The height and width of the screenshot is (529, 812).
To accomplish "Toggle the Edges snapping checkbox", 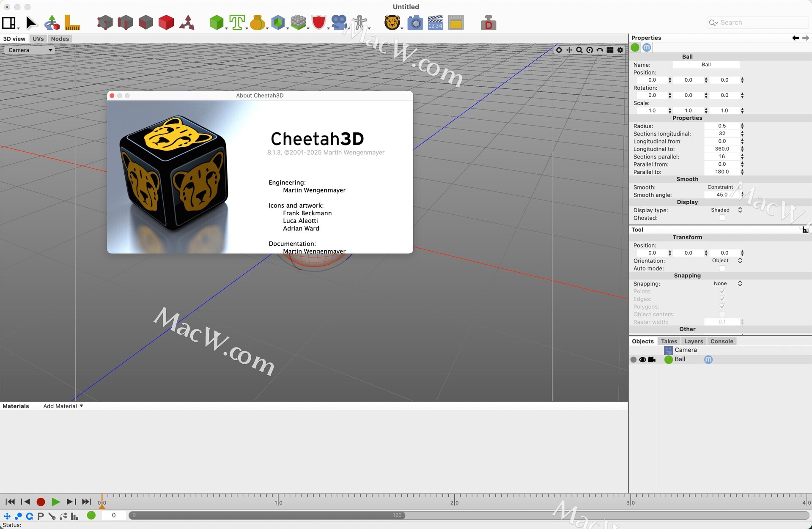I will coord(722,299).
